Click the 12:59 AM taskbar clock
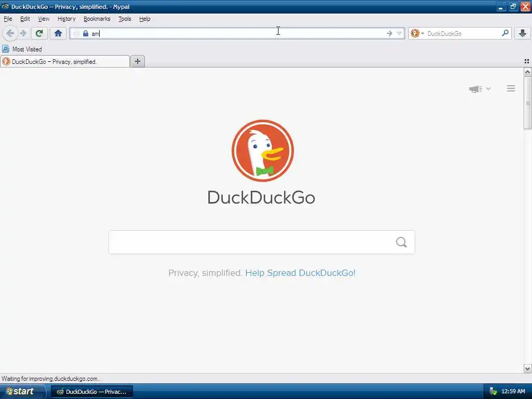The image size is (532, 399). point(513,392)
